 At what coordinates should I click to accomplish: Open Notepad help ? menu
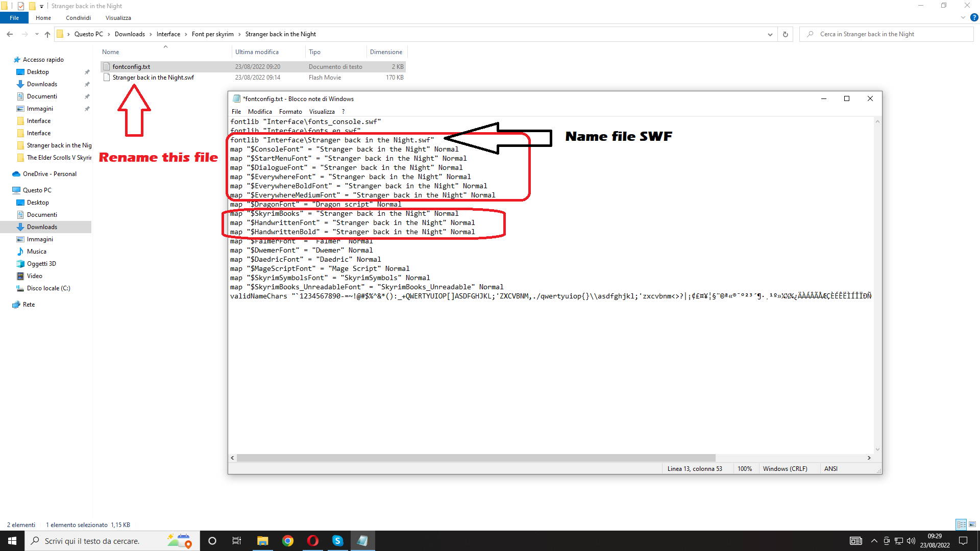coord(343,112)
